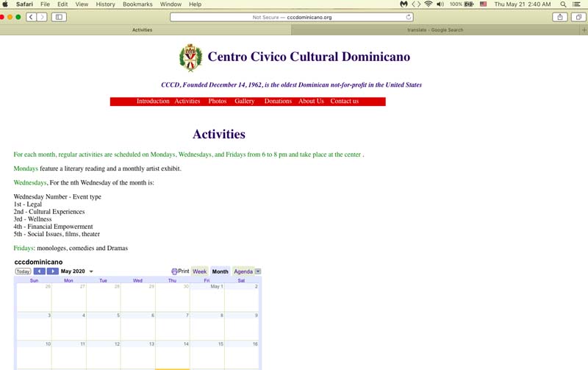588x370 pixels.
Task: Click the Centro Civico crest logo
Action: 190,57
